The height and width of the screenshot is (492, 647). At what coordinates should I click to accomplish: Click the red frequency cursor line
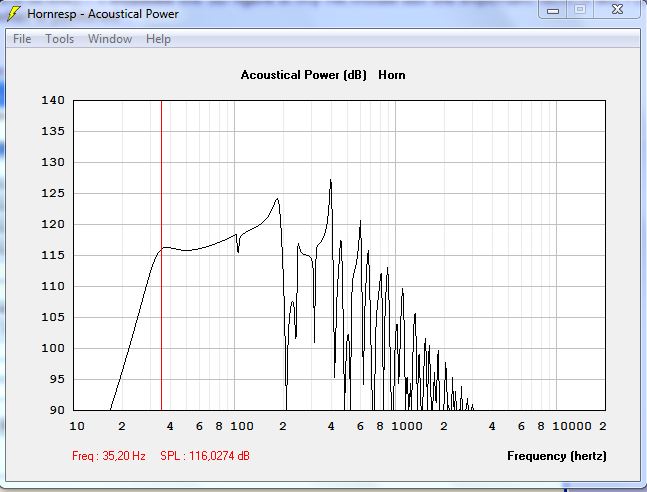point(161,255)
